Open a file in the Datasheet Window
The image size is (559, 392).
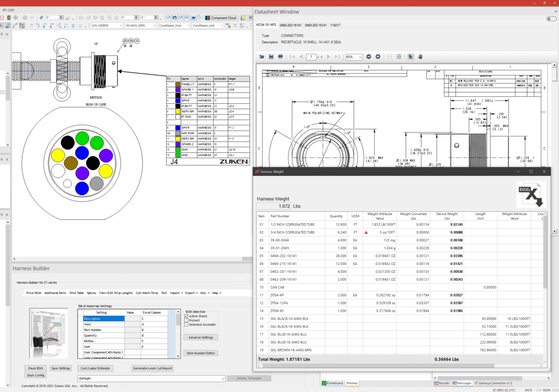point(262,56)
